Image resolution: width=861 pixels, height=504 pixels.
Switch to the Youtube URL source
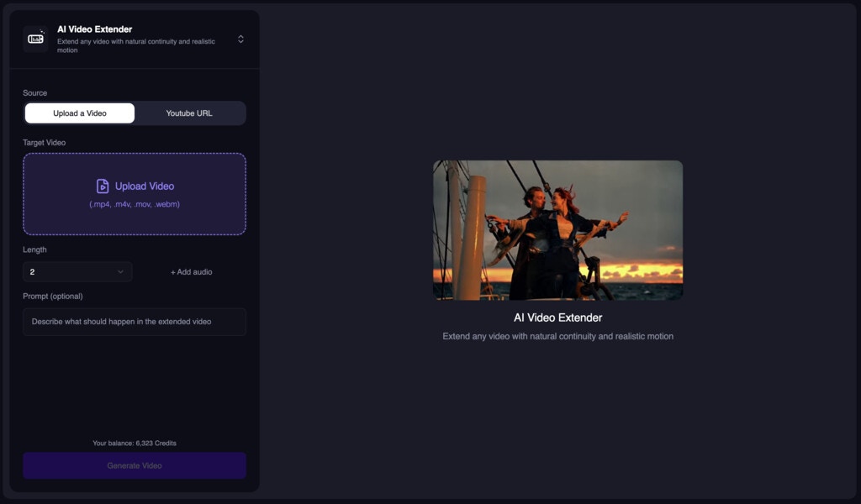(x=190, y=113)
